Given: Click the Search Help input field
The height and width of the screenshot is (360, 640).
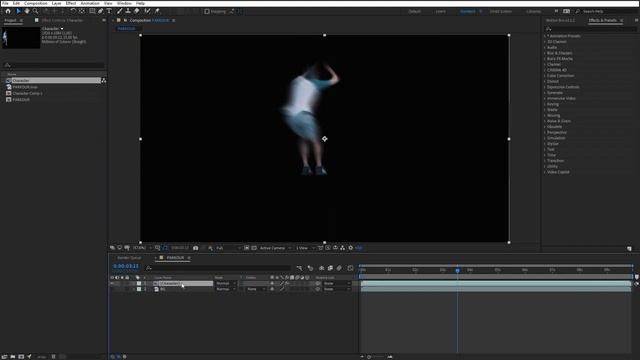Looking at the screenshot, I should (x=607, y=11).
